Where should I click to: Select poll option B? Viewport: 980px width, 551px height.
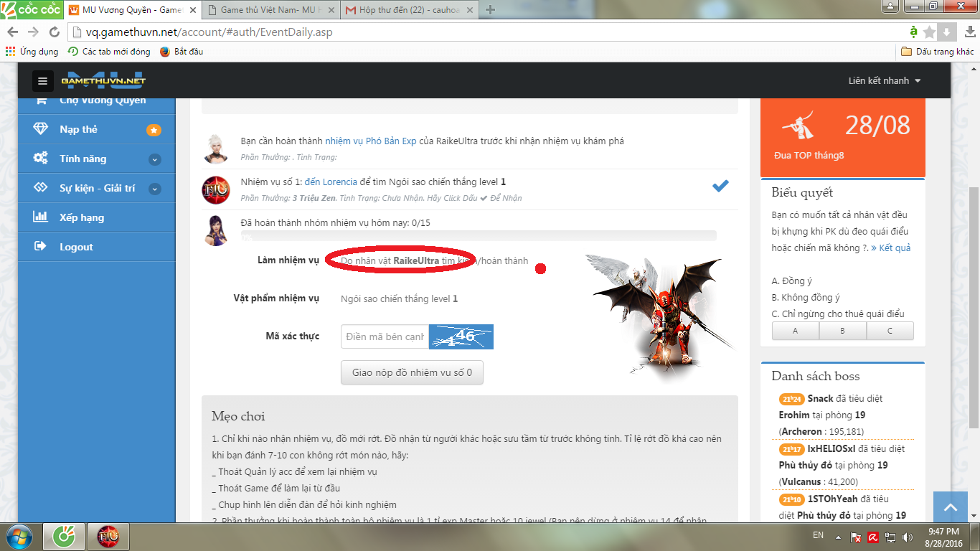[x=842, y=331]
